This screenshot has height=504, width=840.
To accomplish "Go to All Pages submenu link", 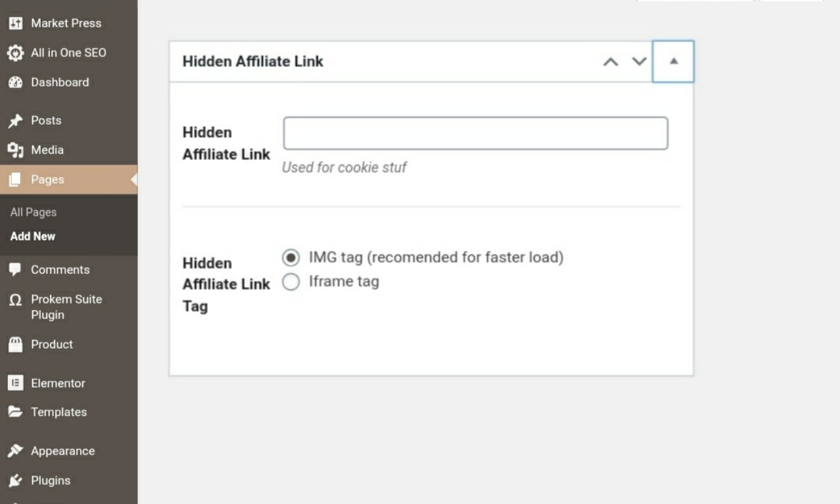I will pyautogui.click(x=33, y=213).
